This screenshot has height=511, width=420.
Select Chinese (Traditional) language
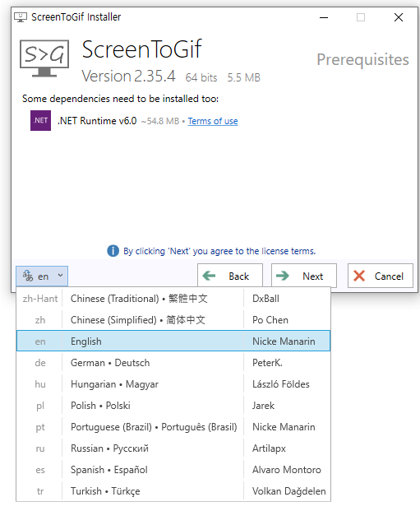[x=173, y=299]
